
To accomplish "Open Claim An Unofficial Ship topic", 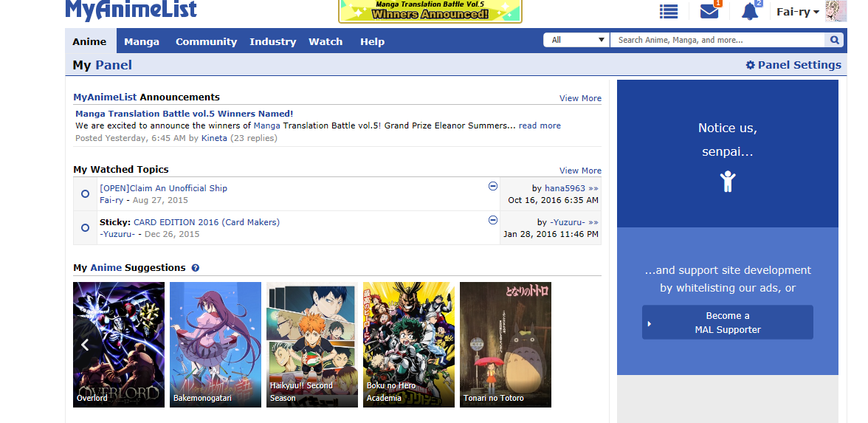I will (x=163, y=188).
